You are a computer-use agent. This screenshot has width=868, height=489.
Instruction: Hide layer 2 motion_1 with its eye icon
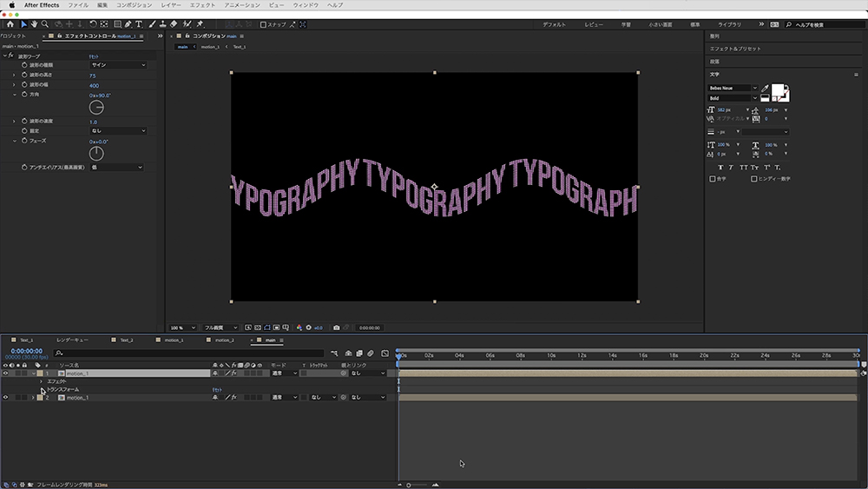click(5, 397)
